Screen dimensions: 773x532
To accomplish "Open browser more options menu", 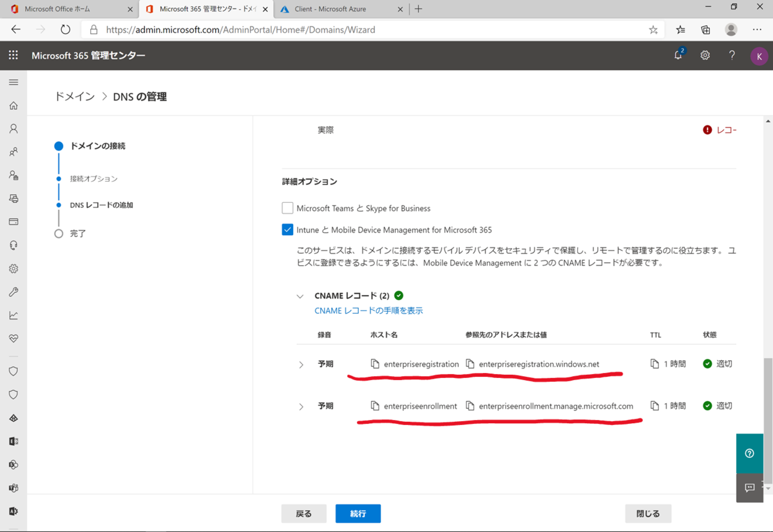I will pos(758,30).
